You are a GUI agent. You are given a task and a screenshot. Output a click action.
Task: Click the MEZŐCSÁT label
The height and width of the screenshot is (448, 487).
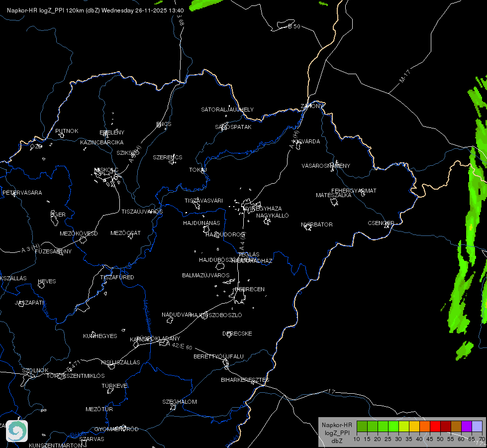point(125,233)
